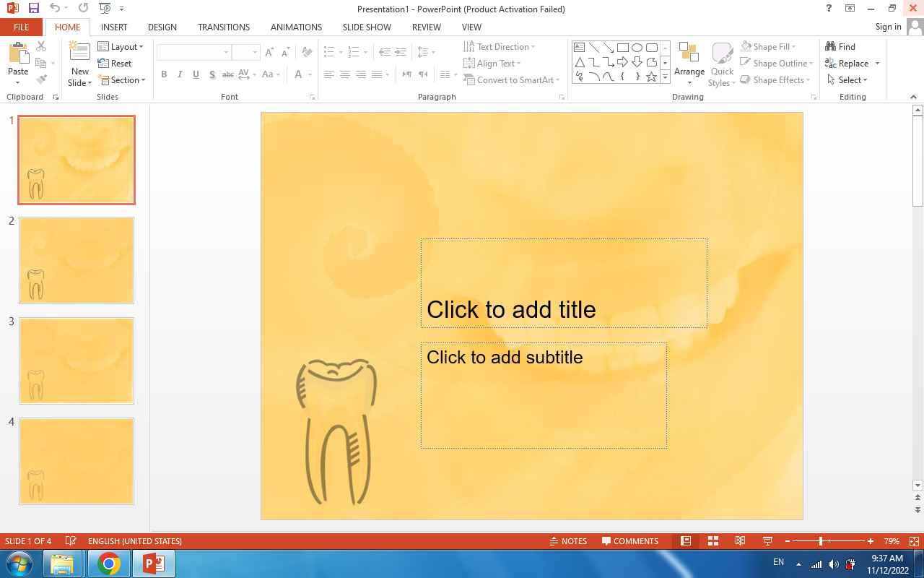Viewport: 924px width, 578px height.
Task: Toggle the Comments pane
Action: tap(629, 541)
